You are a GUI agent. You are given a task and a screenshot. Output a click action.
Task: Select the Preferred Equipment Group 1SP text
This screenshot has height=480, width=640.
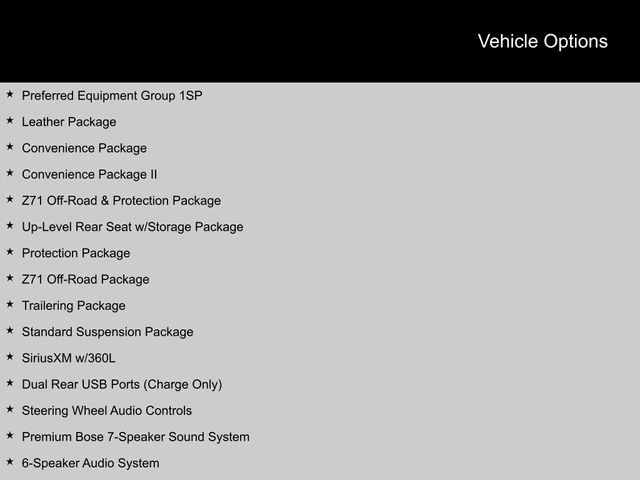coord(112,96)
